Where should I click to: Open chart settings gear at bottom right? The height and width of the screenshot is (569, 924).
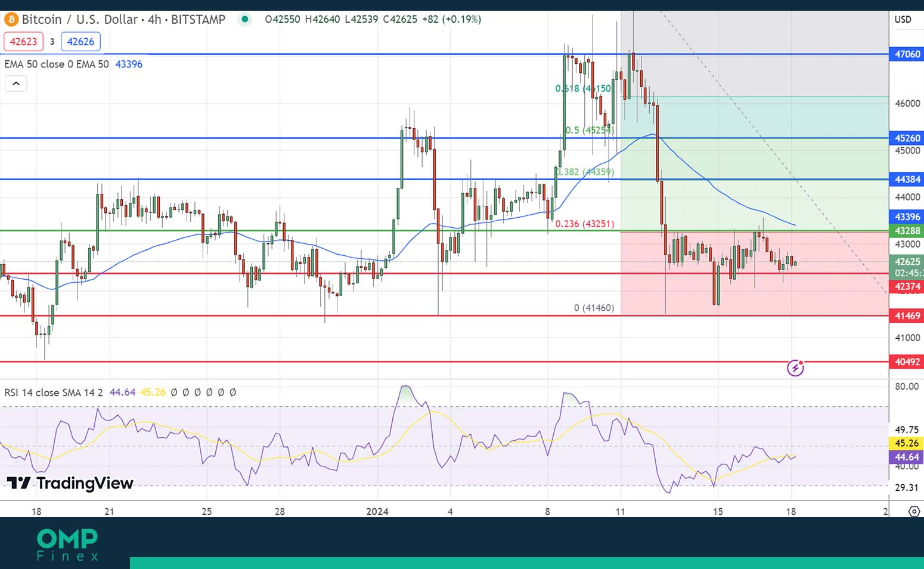tap(914, 511)
